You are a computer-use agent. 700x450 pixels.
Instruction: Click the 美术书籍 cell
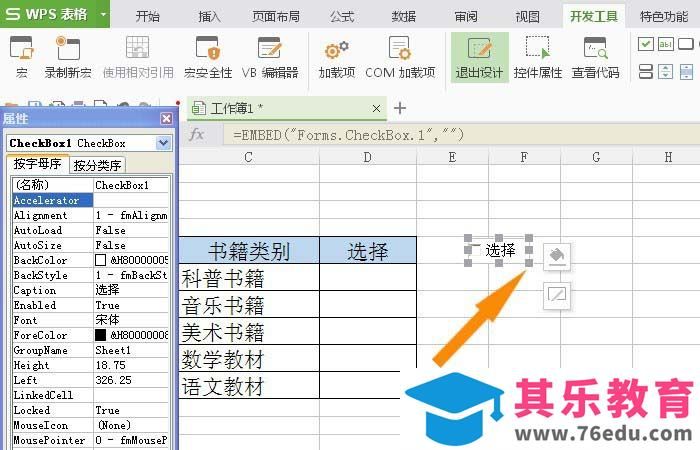pyautogui.click(x=249, y=331)
